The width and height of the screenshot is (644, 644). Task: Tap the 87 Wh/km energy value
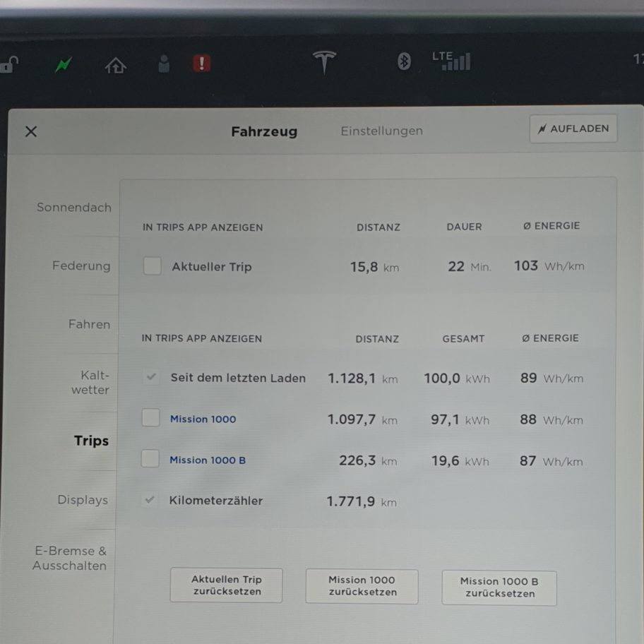551,461
